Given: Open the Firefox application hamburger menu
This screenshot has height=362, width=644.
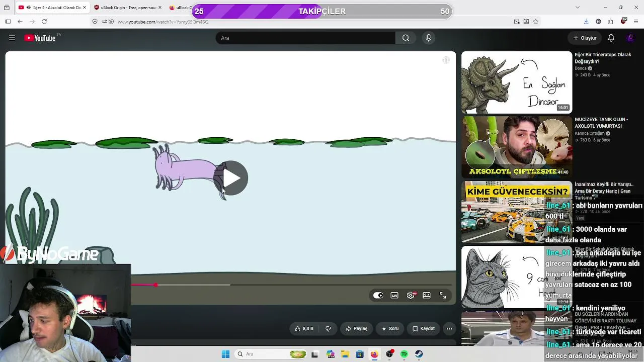Looking at the screenshot, I should coord(636,22).
